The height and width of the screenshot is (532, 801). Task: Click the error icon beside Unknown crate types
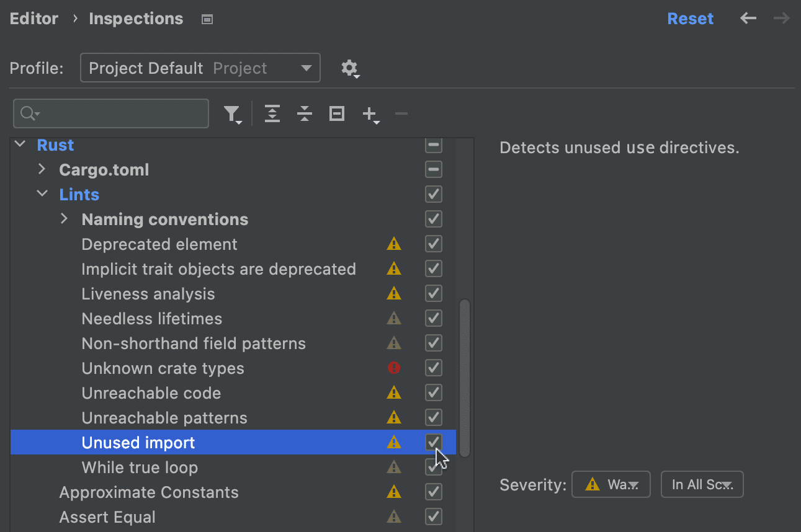pyautogui.click(x=394, y=368)
